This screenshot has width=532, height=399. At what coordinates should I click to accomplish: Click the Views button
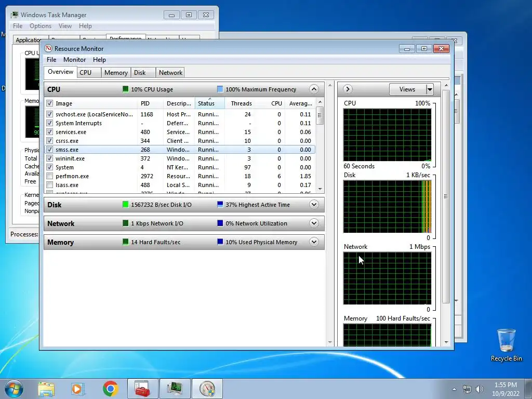pos(407,89)
